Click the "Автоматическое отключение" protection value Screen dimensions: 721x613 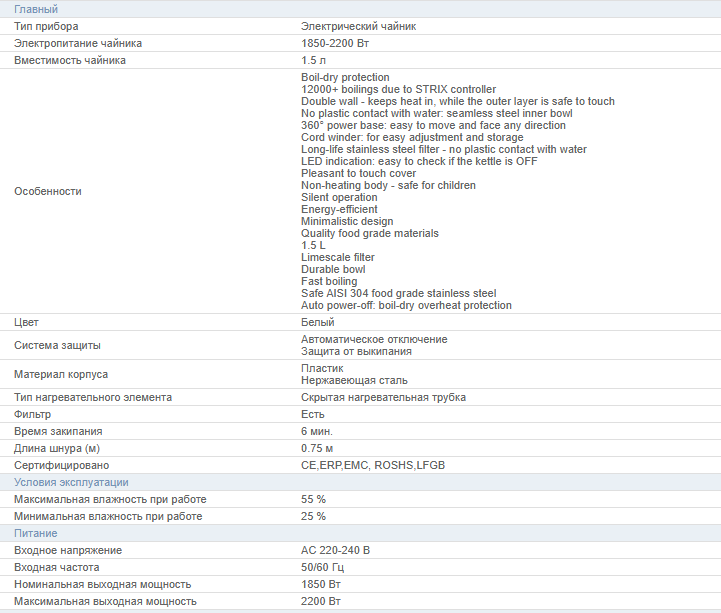tap(374, 339)
